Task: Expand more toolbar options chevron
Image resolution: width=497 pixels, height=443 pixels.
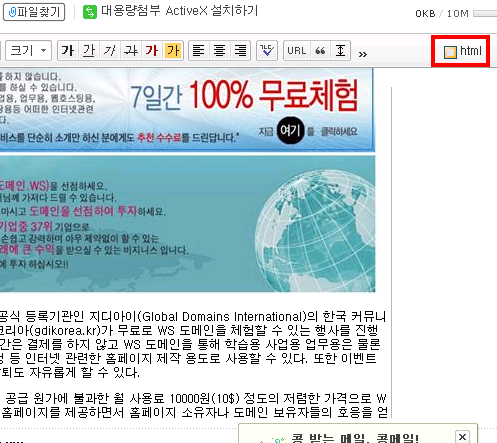Action: click(x=363, y=54)
